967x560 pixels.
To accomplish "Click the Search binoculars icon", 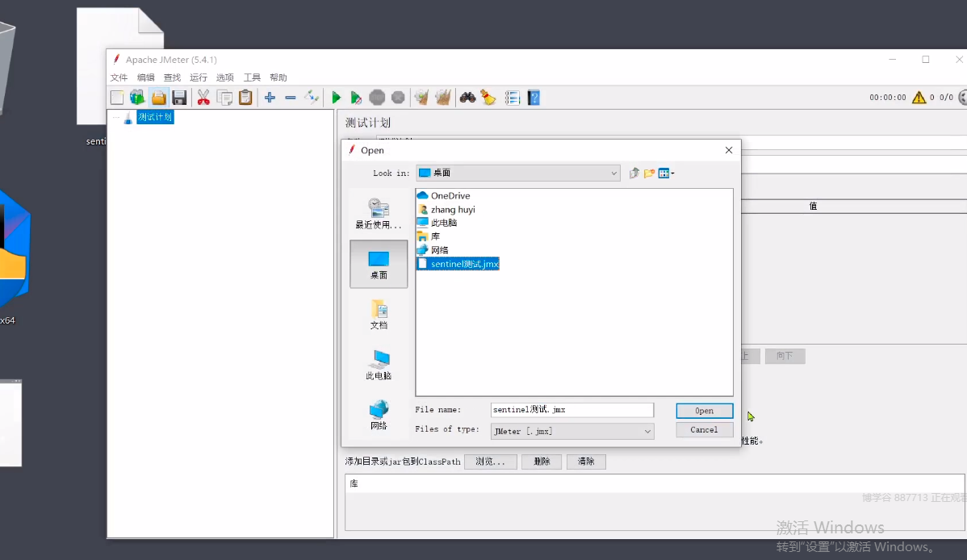I will pos(467,98).
